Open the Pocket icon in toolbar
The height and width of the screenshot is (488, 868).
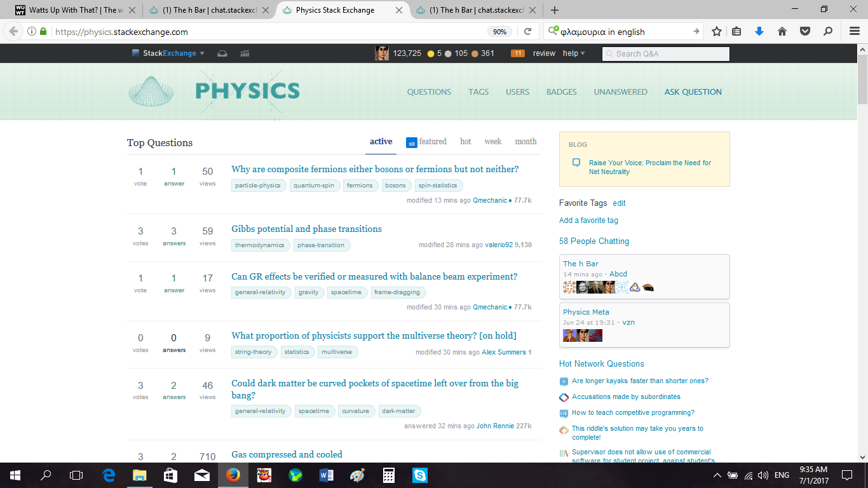pyautogui.click(x=804, y=32)
